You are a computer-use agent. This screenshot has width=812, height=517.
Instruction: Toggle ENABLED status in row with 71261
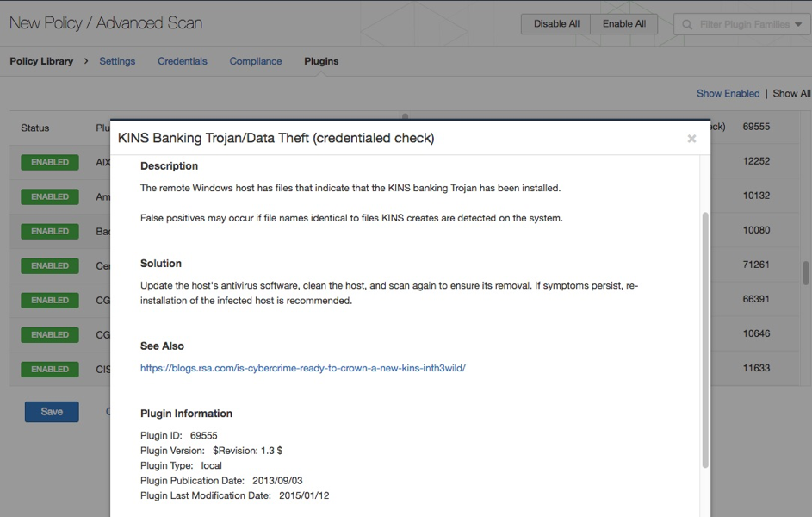(x=50, y=265)
